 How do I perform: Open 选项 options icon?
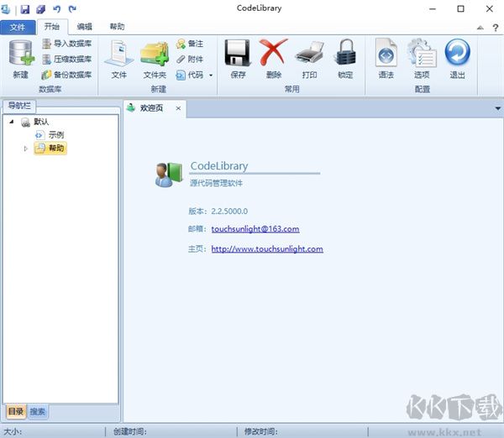pyautogui.click(x=422, y=59)
